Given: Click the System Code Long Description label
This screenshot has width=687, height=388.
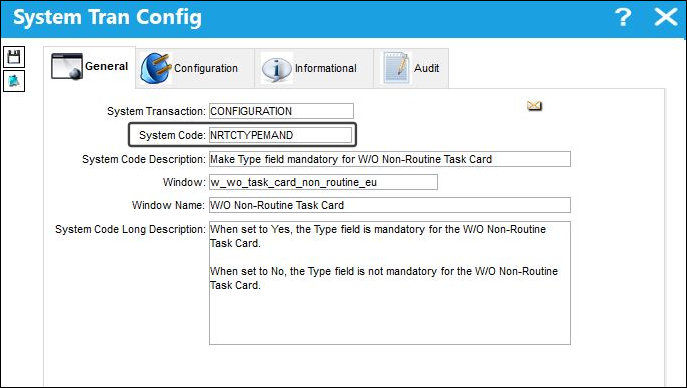Looking at the screenshot, I should click(x=130, y=229).
